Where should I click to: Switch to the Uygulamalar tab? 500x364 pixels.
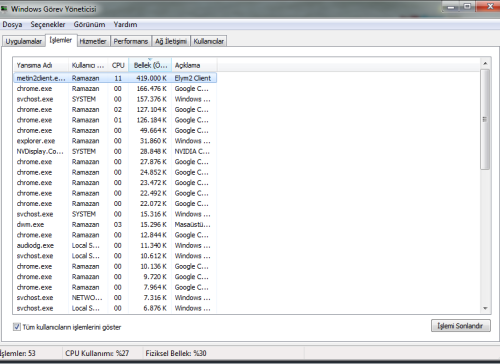point(24,41)
